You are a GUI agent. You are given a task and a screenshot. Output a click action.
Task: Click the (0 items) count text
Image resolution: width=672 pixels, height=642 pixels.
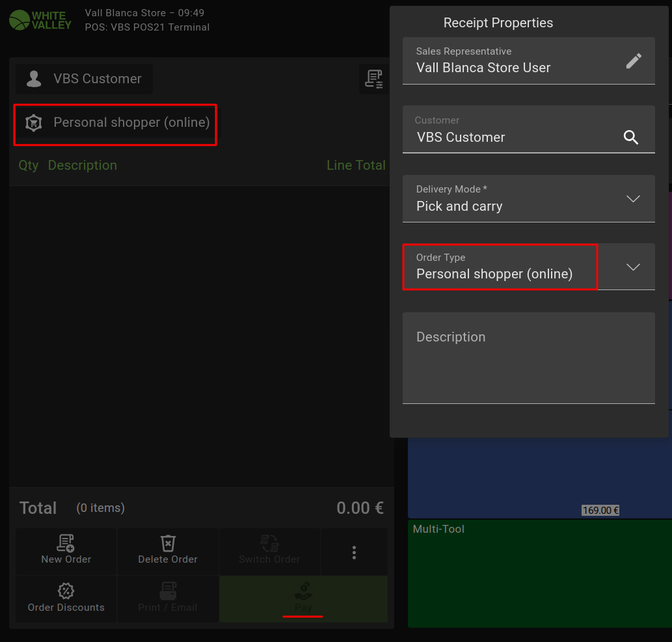tap(100, 508)
